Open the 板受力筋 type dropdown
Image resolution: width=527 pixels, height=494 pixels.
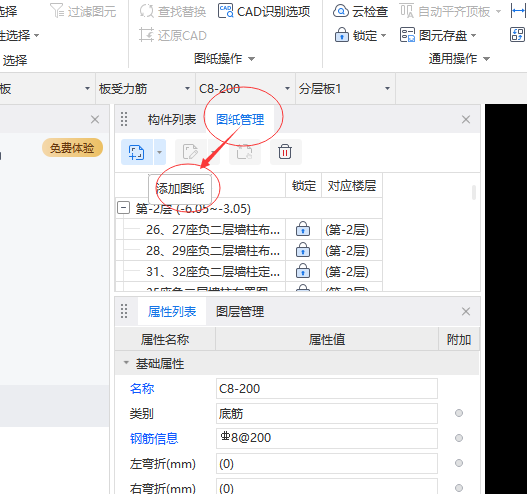pos(187,88)
